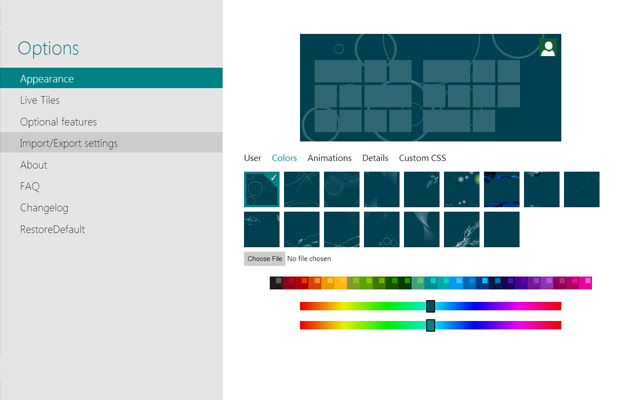This screenshot has height=400, width=640.
Task: Click the user avatar icon in the preview
Action: 547,48
